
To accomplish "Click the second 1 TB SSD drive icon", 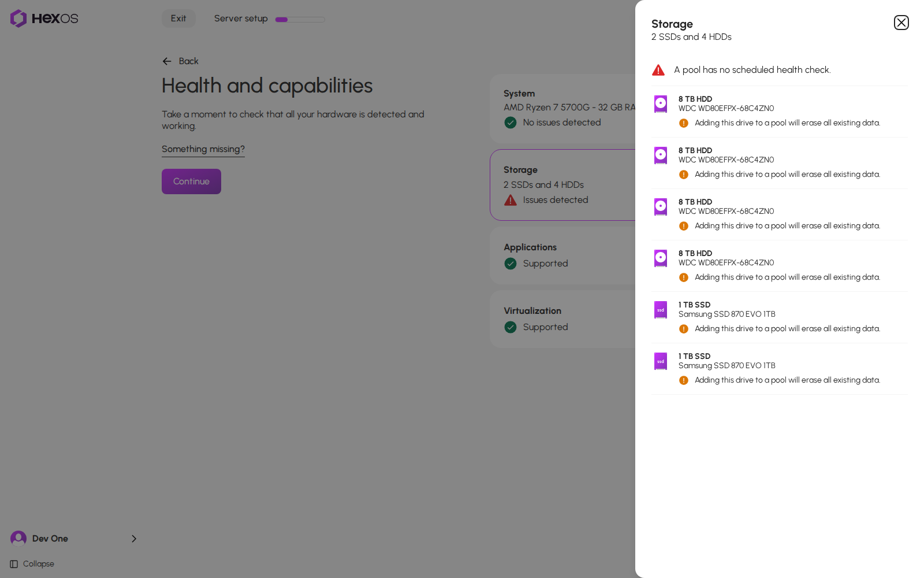I will click(x=661, y=361).
